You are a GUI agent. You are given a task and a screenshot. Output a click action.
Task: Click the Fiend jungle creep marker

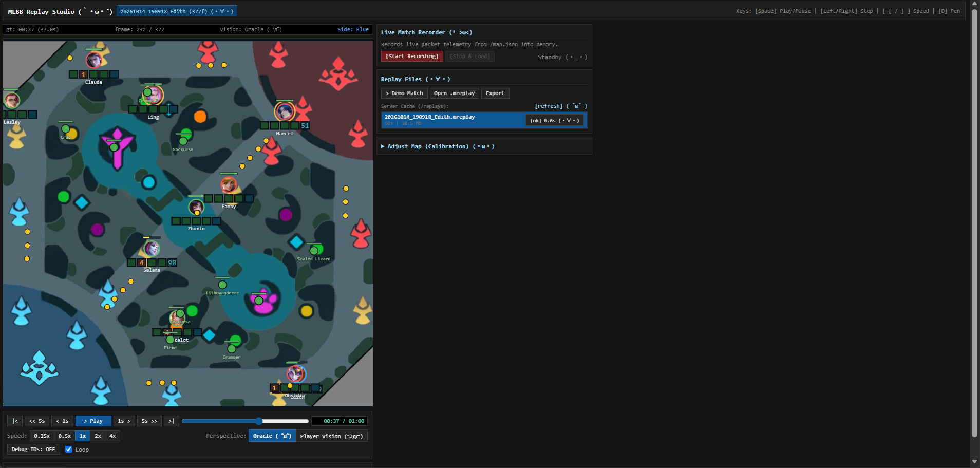170,340
